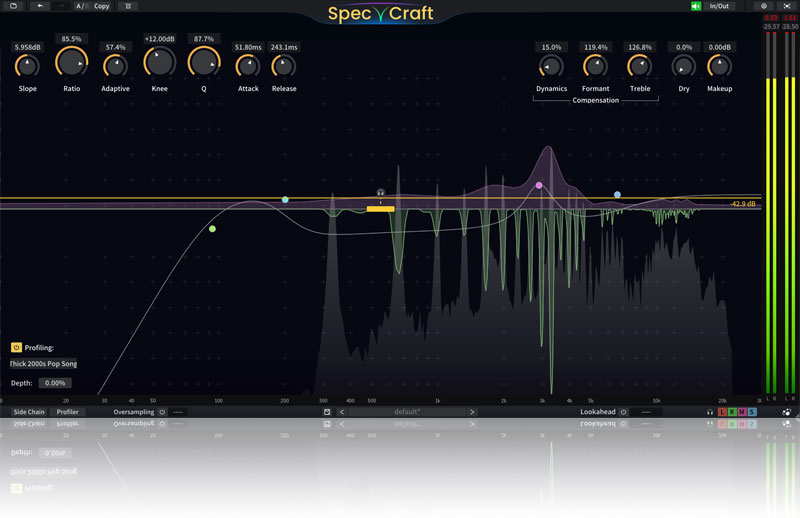Click the save preset disk icon

click(x=326, y=412)
